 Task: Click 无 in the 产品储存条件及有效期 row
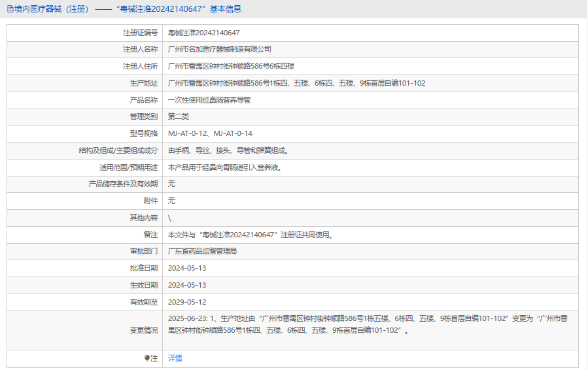tap(171, 184)
